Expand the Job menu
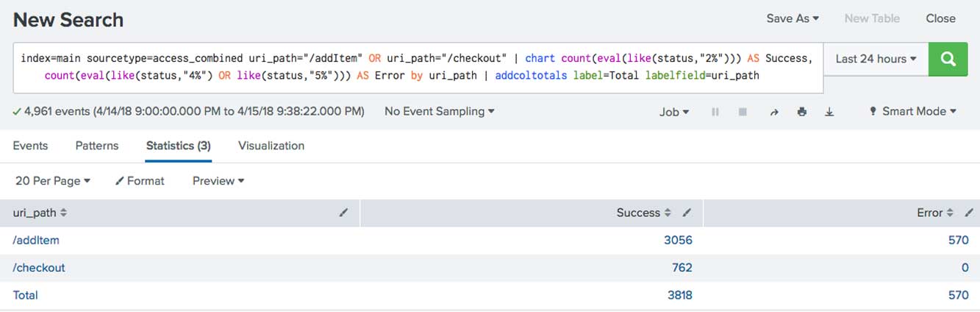 (x=674, y=112)
